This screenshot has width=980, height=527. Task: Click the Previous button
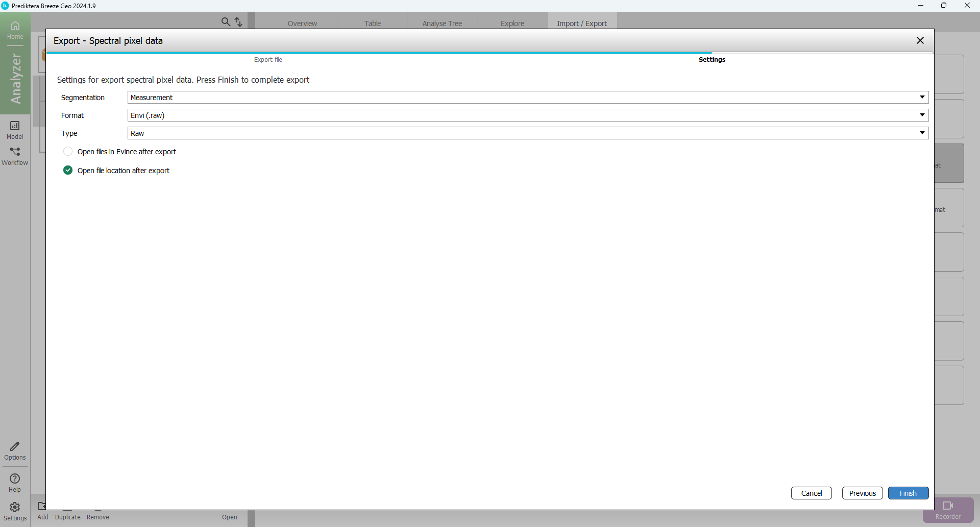pos(862,493)
